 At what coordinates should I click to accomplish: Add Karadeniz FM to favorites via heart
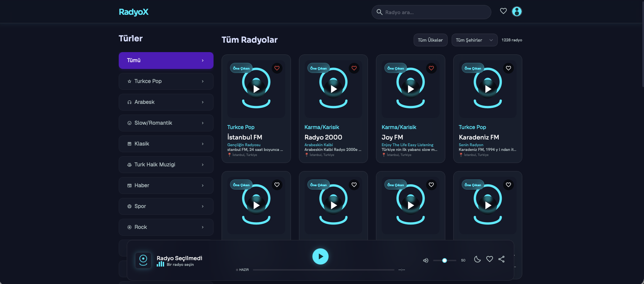508,68
